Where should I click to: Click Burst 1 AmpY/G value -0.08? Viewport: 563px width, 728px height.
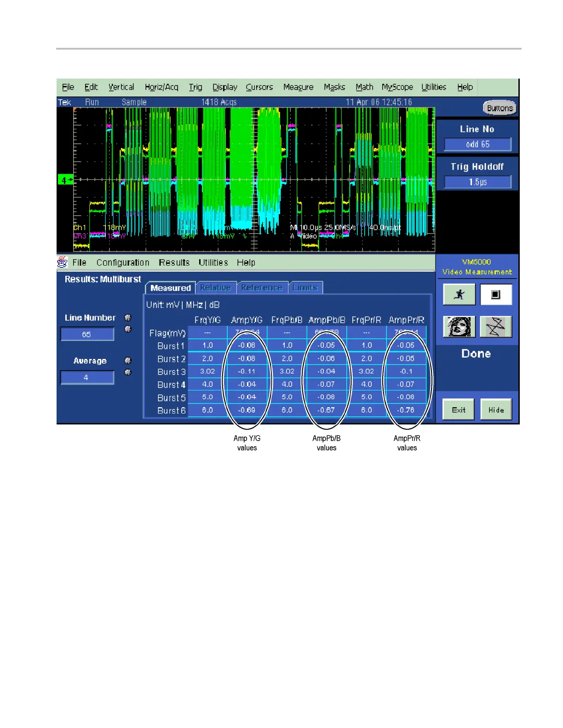click(247, 345)
